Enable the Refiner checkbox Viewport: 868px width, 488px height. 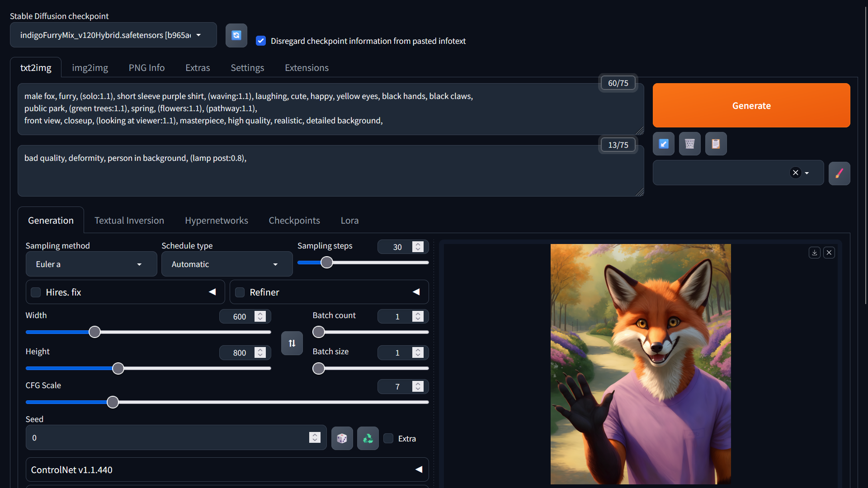[240, 292]
